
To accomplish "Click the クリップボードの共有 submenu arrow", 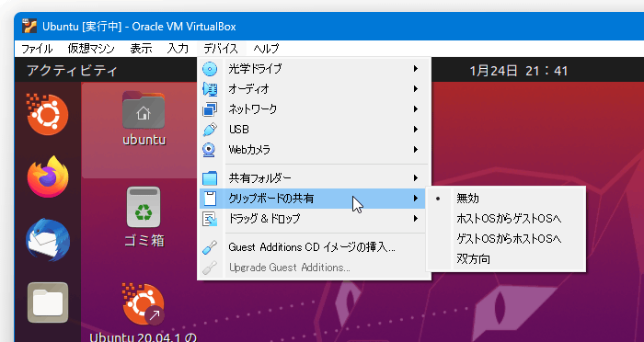I will pyautogui.click(x=416, y=199).
